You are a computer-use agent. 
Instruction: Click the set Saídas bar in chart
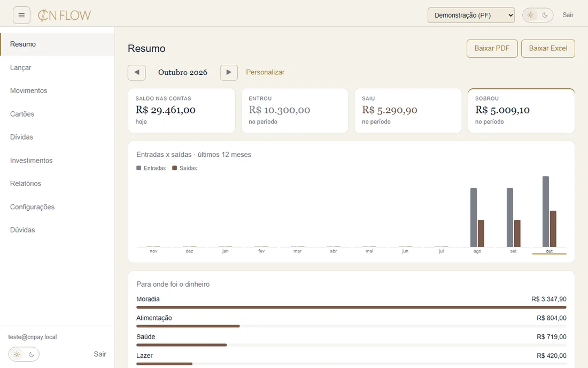tap(517, 233)
